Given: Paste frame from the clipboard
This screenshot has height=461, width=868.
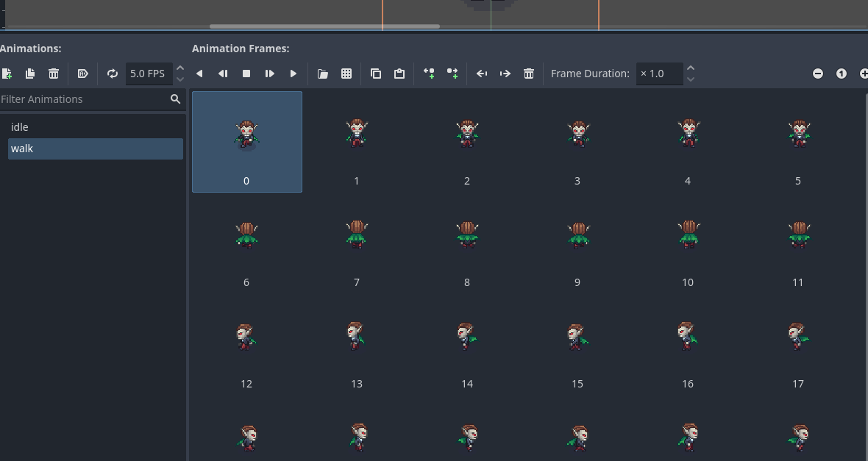Looking at the screenshot, I should click(399, 74).
